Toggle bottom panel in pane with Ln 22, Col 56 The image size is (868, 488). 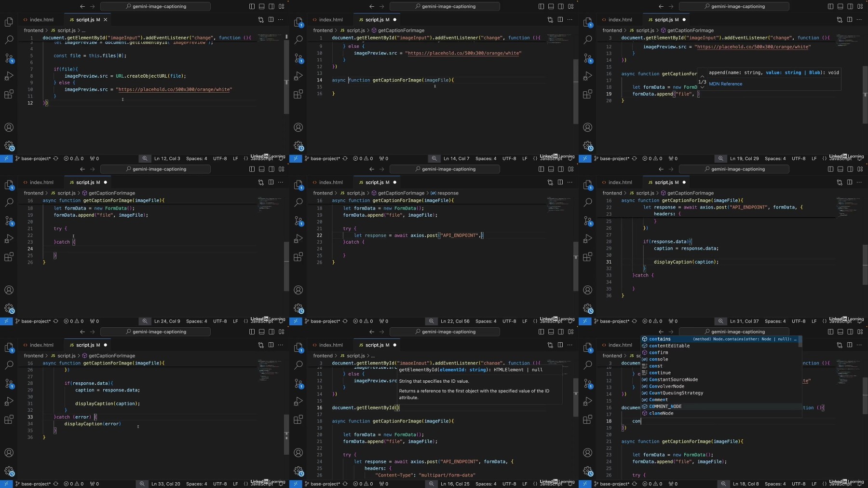pos(551,169)
